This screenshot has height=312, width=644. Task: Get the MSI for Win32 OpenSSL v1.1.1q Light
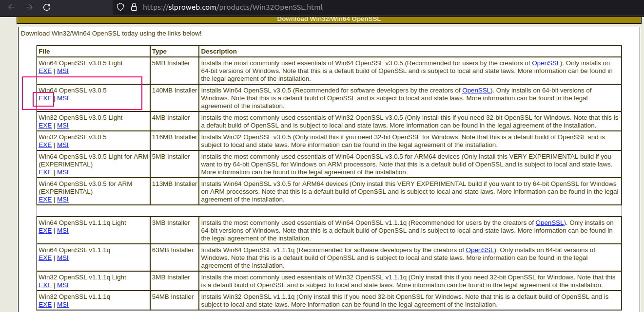click(63, 285)
